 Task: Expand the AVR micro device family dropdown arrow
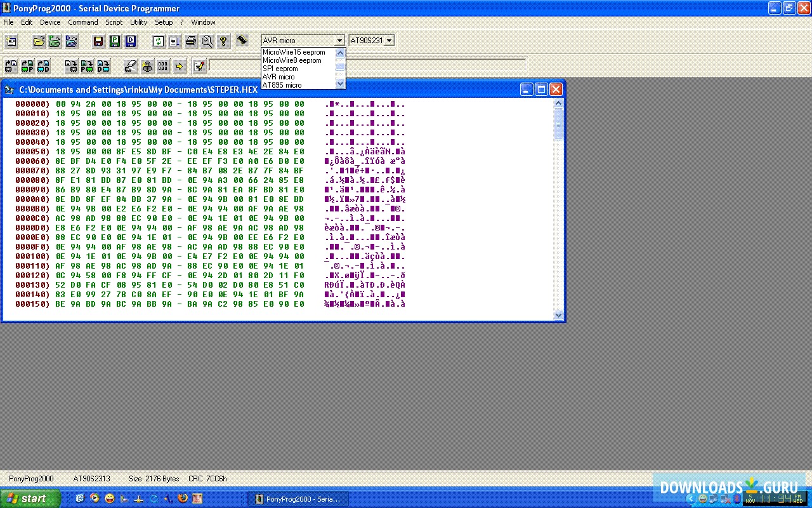339,41
